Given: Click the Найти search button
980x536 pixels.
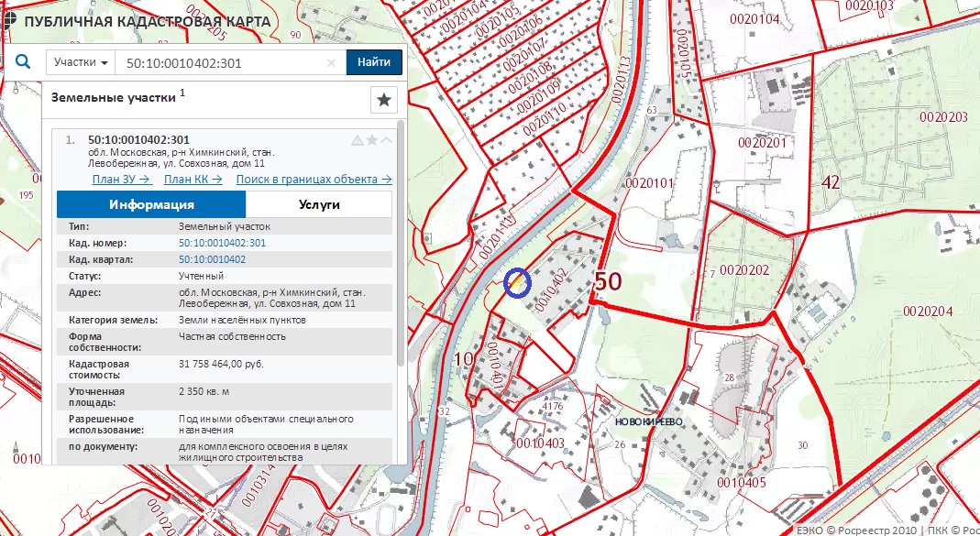Looking at the screenshot, I should tap(374, 62).
